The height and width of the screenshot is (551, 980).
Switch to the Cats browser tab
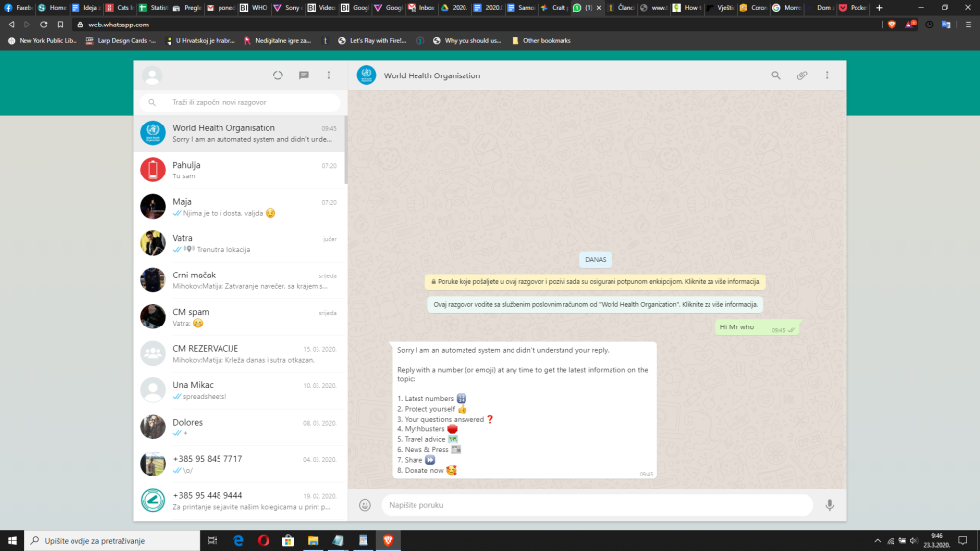click(x=119, y=8)
